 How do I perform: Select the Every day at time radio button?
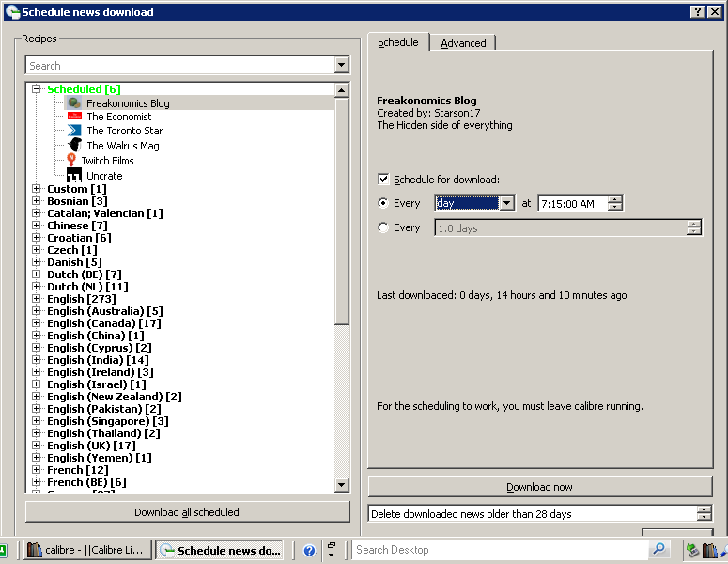pyautogui.click(x=383, y=203)
